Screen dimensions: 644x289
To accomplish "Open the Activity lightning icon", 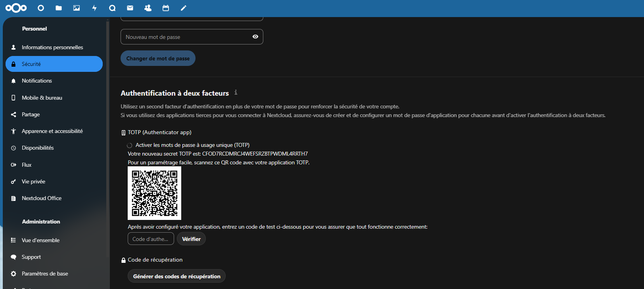I will tap(94, 8).
